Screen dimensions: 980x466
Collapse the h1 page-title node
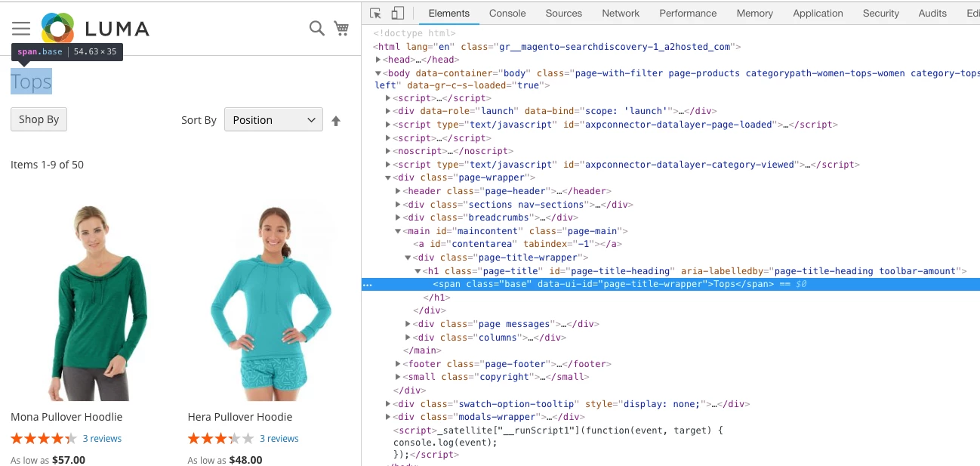tap(418, 271)
